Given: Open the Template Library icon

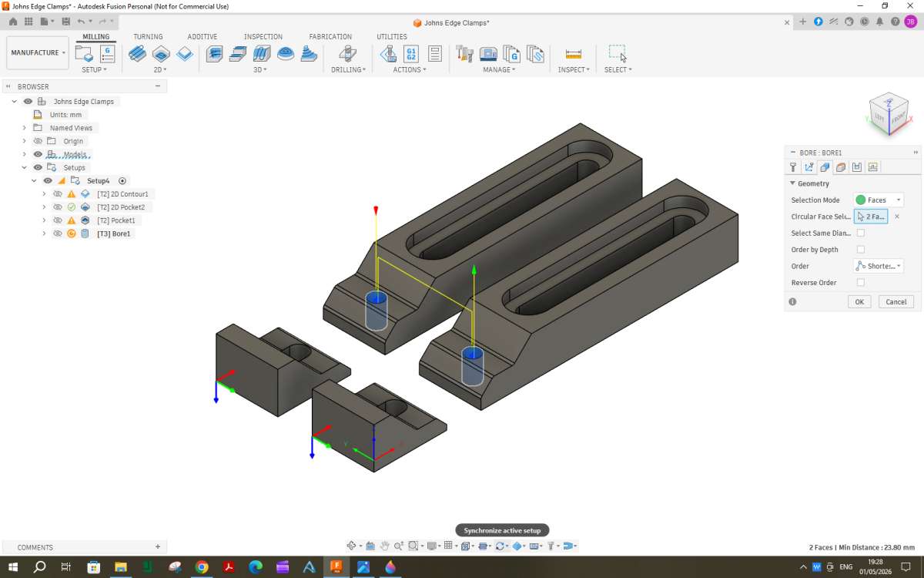Looking at the screenshot, I should tap(536, 54).
